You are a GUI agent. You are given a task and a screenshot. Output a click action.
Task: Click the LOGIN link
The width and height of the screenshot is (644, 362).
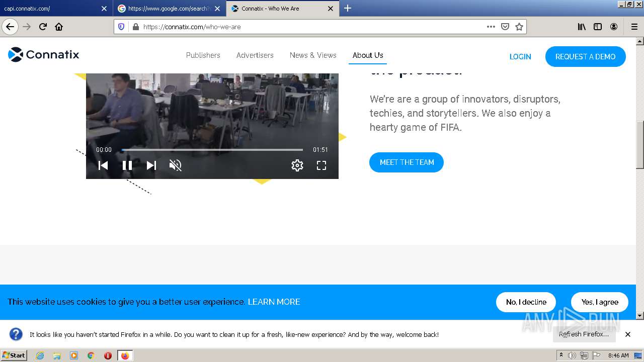520,57
